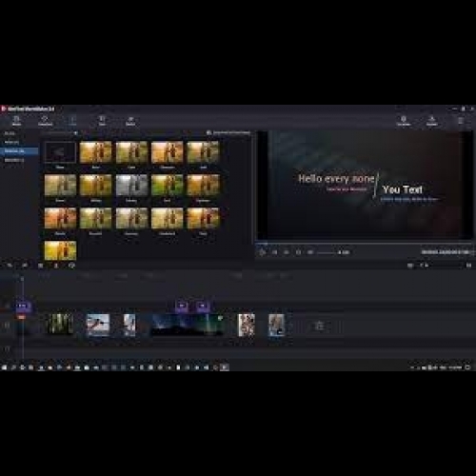This screenshot has height=476, width=476.
Task: Open the hamburger main menu
Action: [x=461, y=121]
